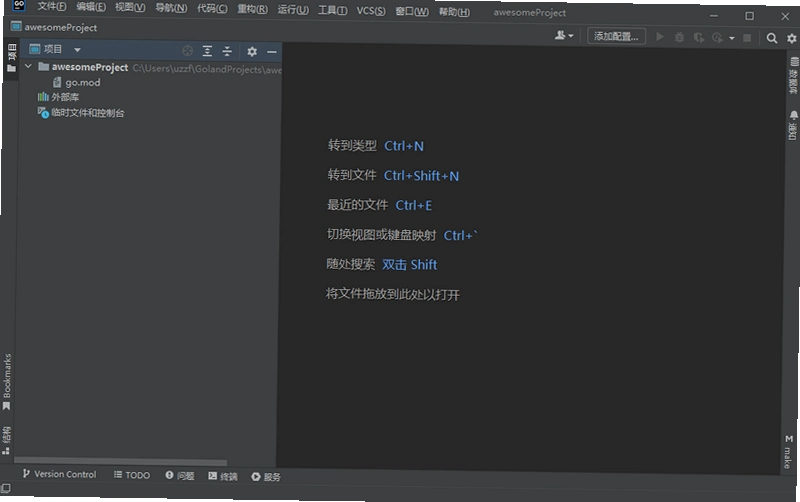
Task: Open the 编辑(E) menu
Action: click(91, 7)
